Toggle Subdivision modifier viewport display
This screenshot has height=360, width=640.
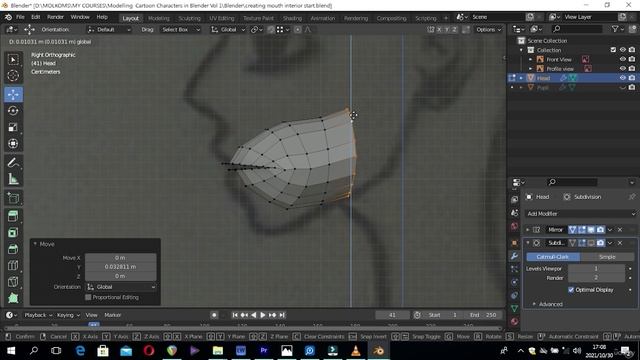tap(591, 243)
